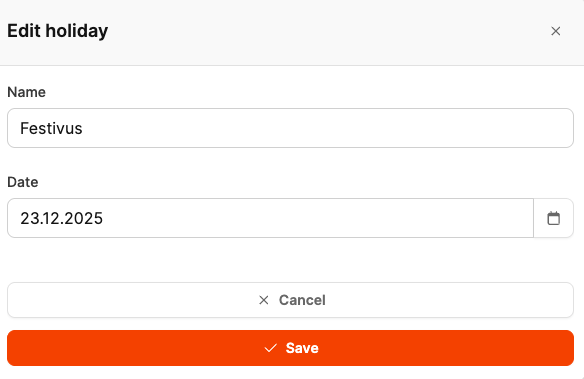The height and width of the screenshot is (379, 584).
Task: Place cursor in the 23.12.2025 date text
Action: point(61,219)
